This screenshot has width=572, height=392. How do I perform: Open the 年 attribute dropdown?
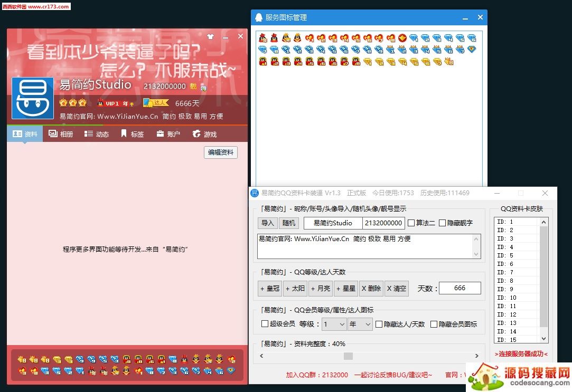click(x=360, y=324)
